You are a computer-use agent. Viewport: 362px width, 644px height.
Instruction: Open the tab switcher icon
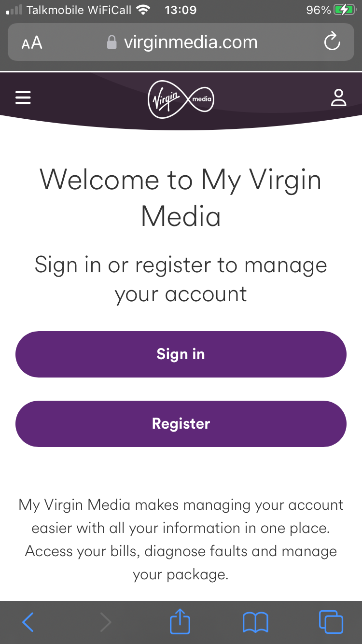click(331, 622)
